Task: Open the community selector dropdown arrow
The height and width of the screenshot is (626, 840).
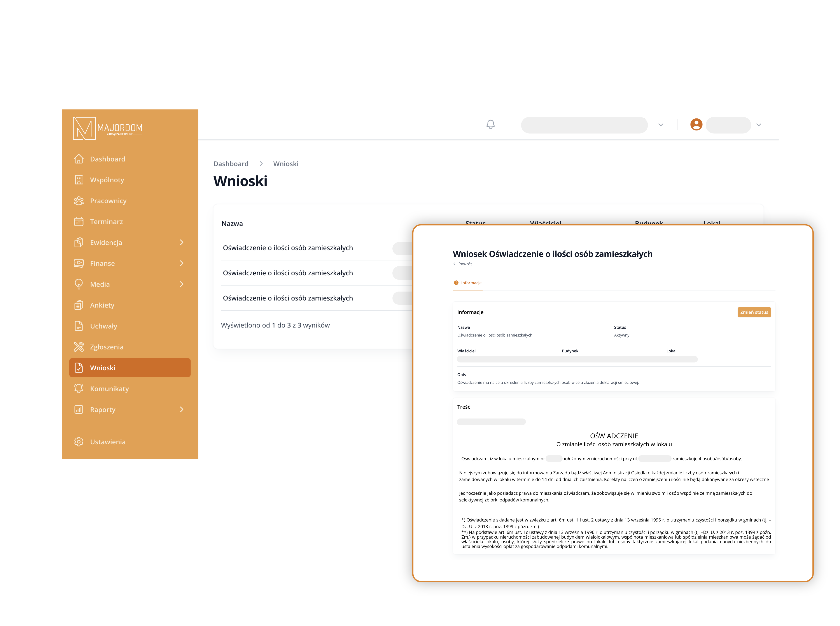Action: click(661, 125)
